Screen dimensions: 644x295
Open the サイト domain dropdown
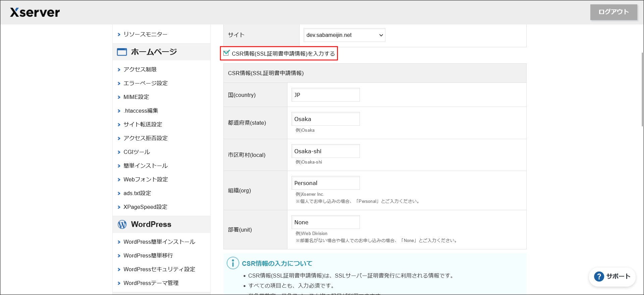click(x=344, y=35)
